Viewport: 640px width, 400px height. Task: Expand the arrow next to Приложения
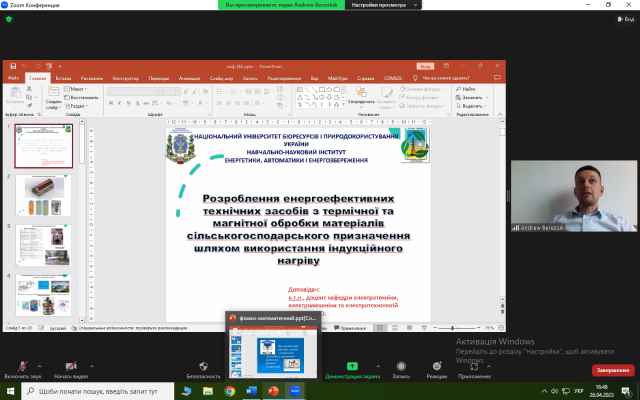[x=489, y=366]
